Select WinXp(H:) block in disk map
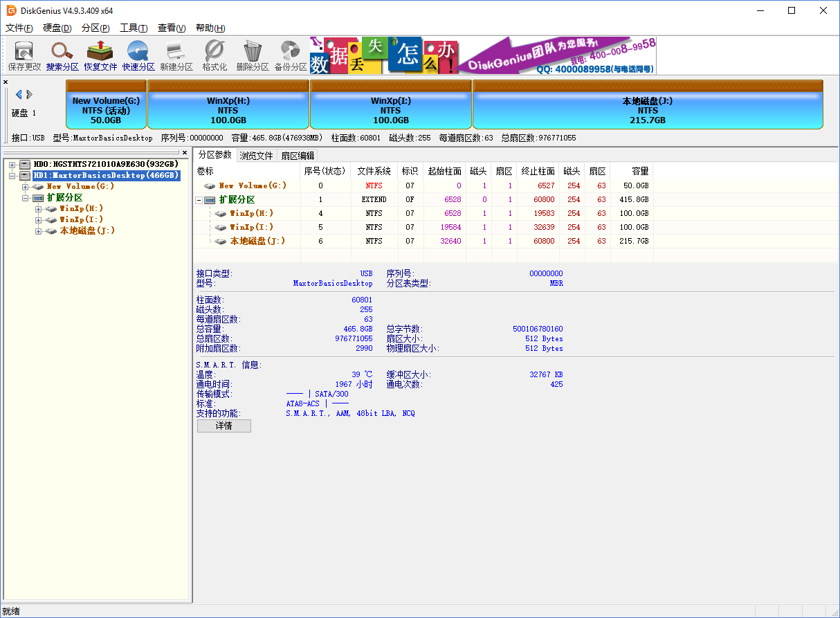The height and width of the screenshot is (618, 840). 228,104
